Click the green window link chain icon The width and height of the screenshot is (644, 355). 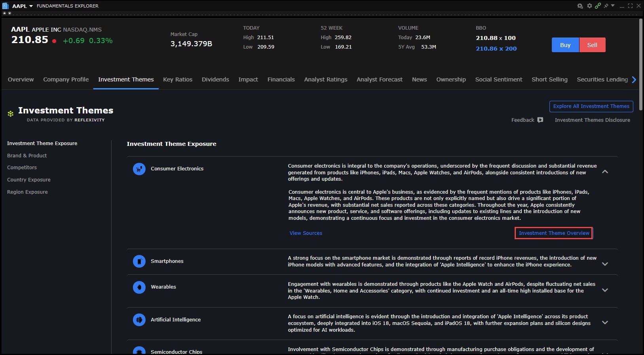[x=598, y=6]
